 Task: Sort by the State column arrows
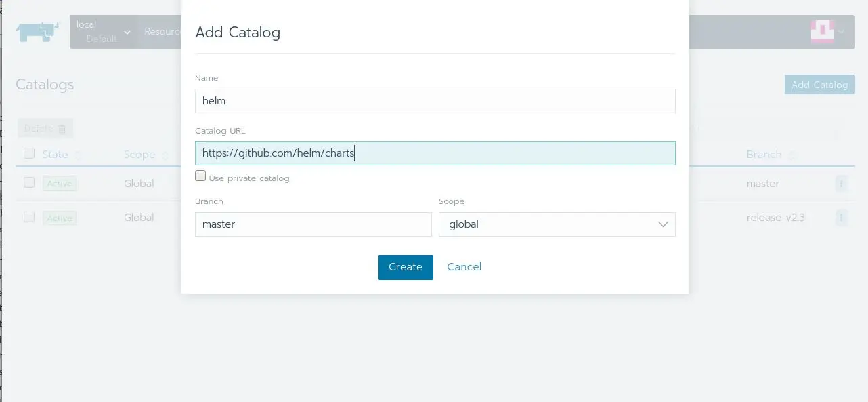(x=77, y=155)
